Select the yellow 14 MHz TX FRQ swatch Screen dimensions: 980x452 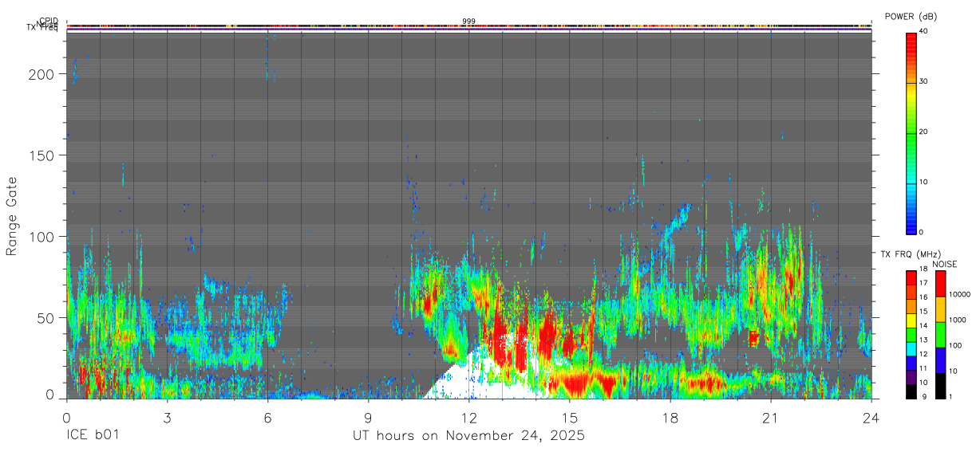tap(911, 320)
